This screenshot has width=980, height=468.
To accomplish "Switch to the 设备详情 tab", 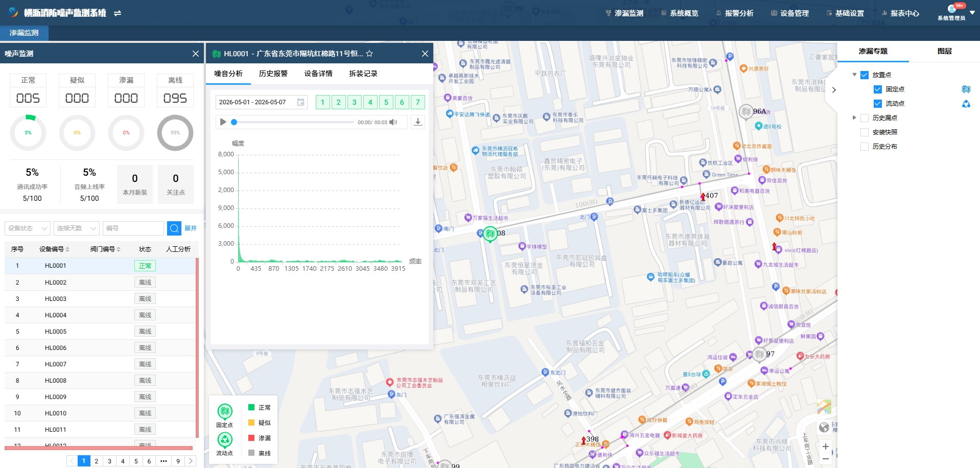I will (318, 74).
